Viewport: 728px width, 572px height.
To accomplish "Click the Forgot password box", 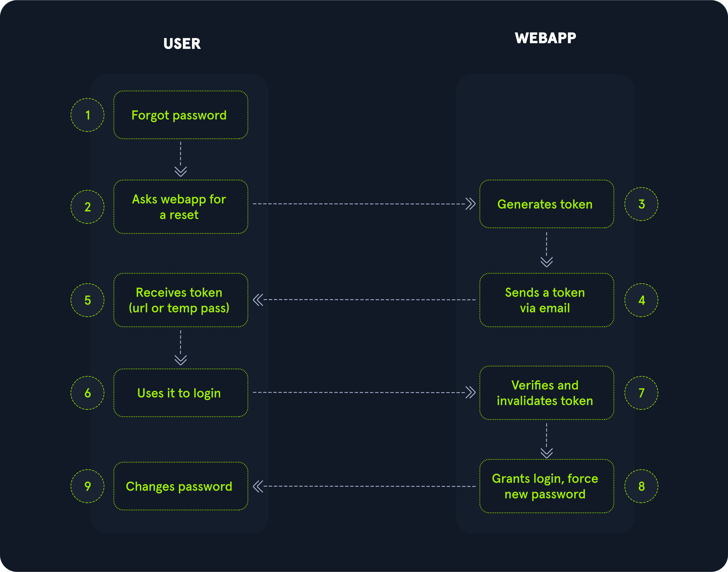I will (181, 115).
